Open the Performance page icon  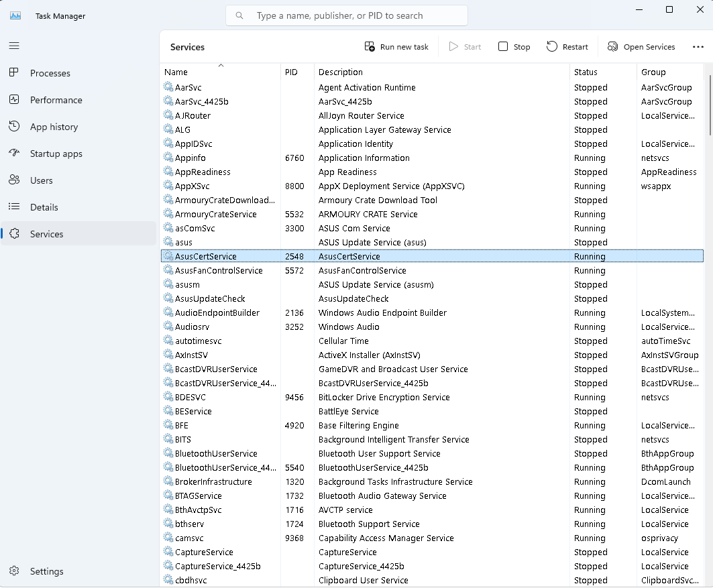(14, 99)
